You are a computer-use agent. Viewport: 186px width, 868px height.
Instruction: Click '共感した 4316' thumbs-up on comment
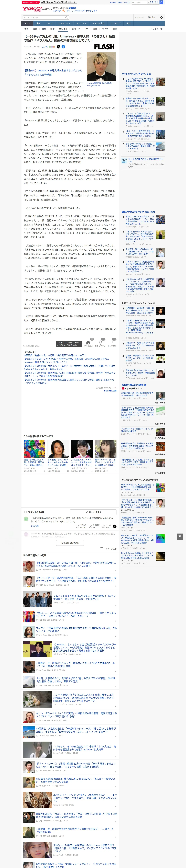tap(82, 526)
